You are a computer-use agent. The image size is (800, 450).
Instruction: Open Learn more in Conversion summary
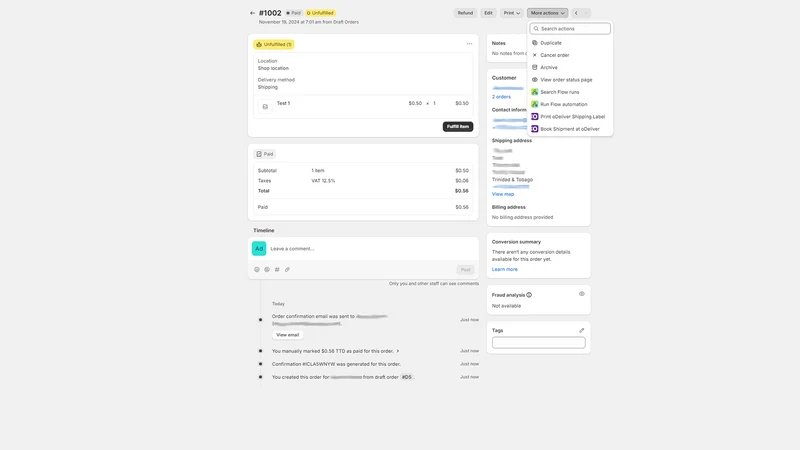[x=505, y=269]
